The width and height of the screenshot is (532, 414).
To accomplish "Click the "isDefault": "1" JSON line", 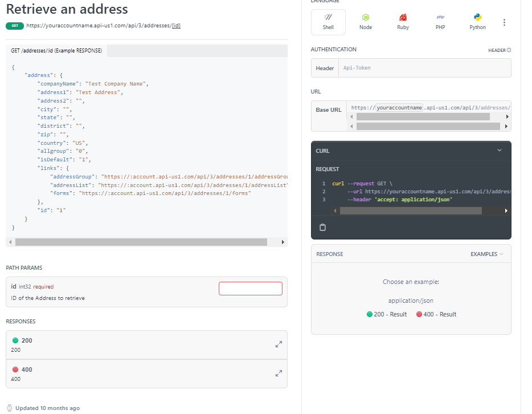I will 64,160.
